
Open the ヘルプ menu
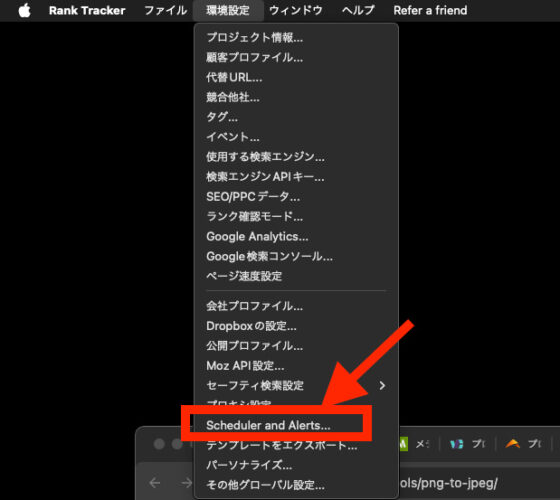click(x=358, y=10)
